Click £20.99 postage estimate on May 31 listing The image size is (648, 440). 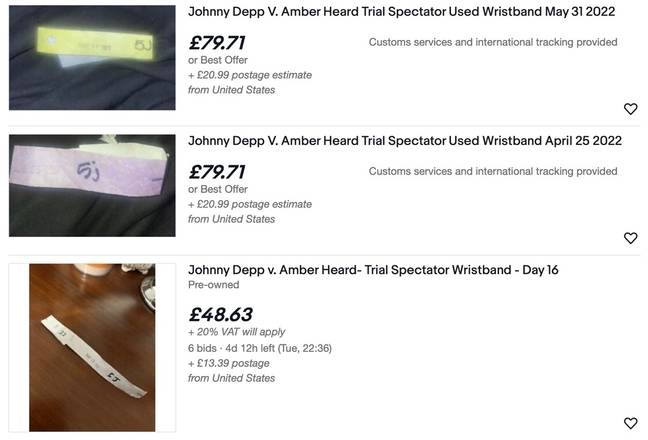pyautogui.click(x=250, y=75)
